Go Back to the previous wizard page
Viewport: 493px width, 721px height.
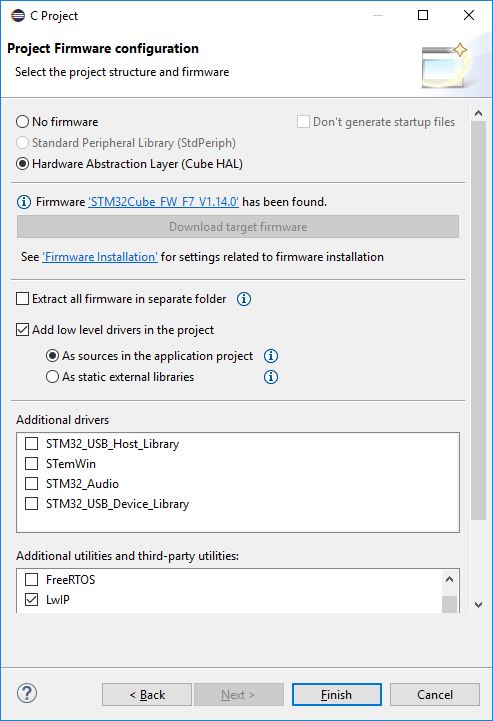point(147,694)
